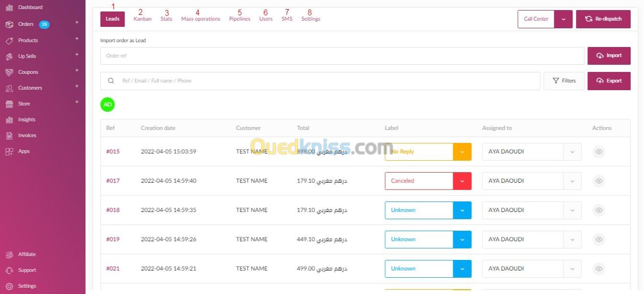Viewport: 644px width, 294px height.
Task: Focus the Ref / Email / Full name search field
Action: (x=320, y=81)
